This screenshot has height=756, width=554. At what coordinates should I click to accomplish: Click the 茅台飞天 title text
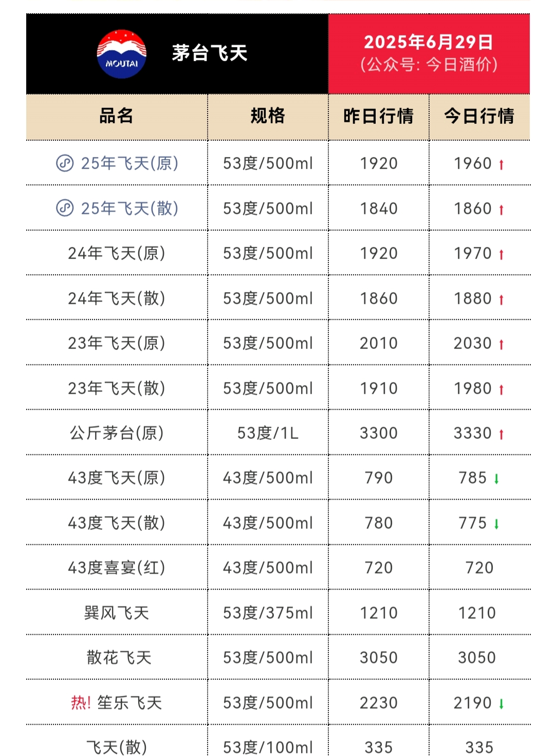[210, 53]
